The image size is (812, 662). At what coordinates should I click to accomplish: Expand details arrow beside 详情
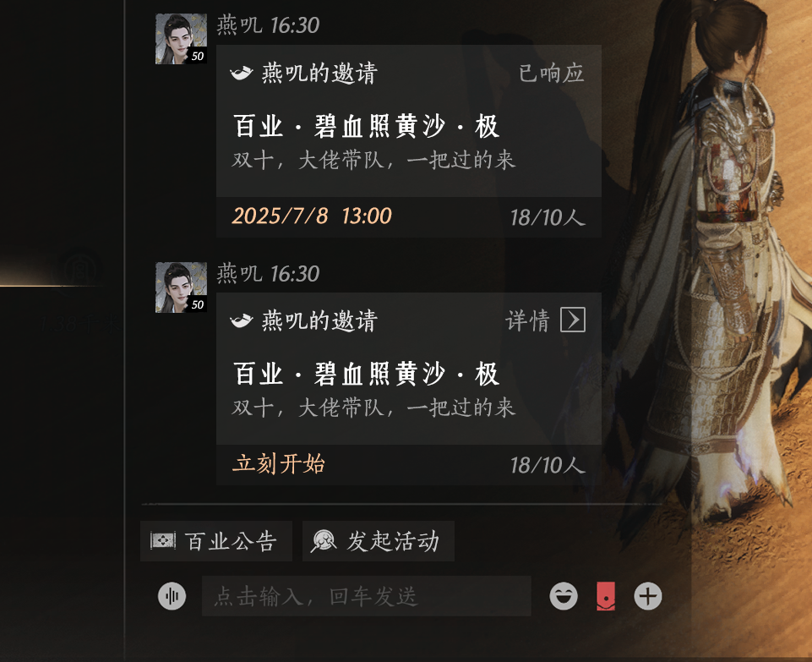(573, 320)
